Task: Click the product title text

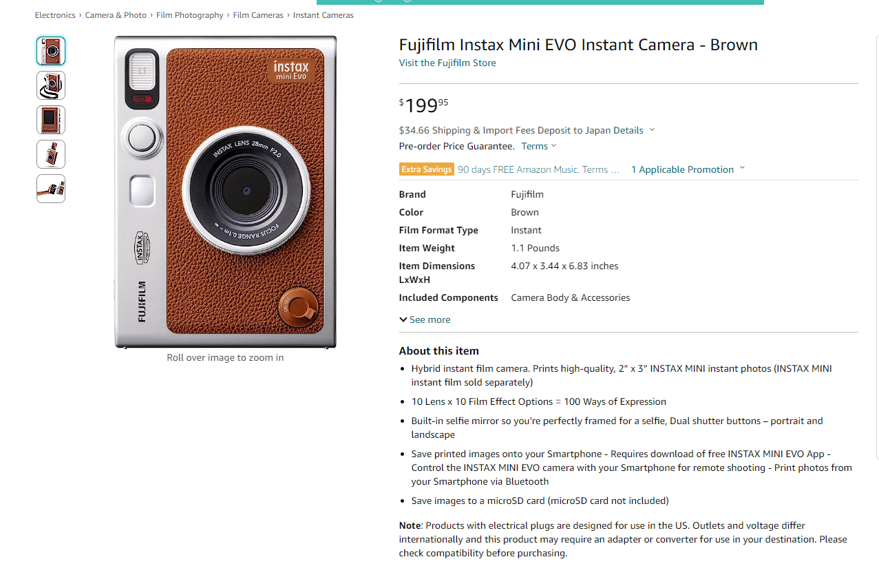Action: point(578,45)
